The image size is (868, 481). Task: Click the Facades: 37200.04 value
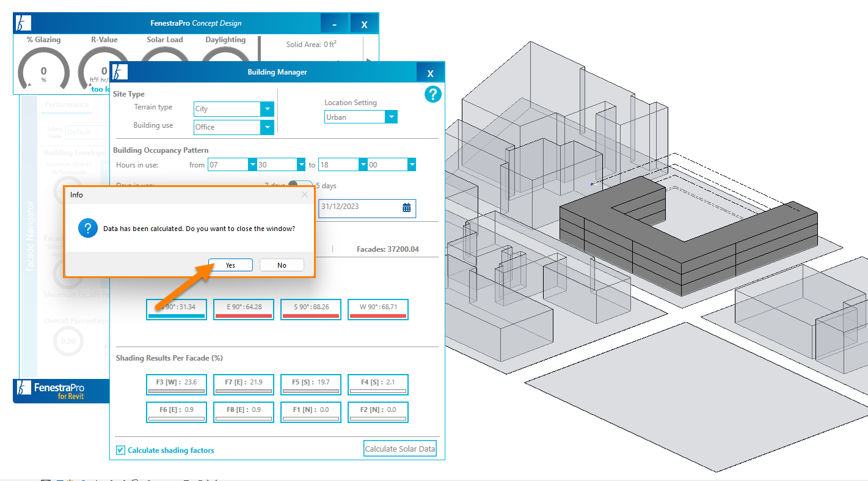click(388, 249)
